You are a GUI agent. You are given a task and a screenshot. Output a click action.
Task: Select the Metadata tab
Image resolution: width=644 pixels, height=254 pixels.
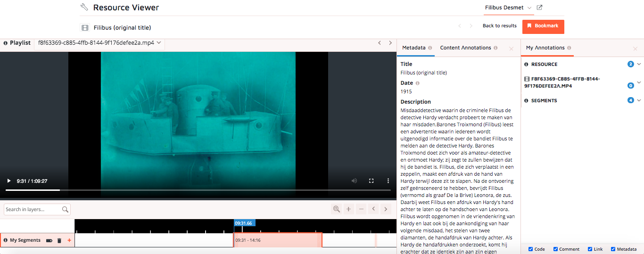coord(413,48)
